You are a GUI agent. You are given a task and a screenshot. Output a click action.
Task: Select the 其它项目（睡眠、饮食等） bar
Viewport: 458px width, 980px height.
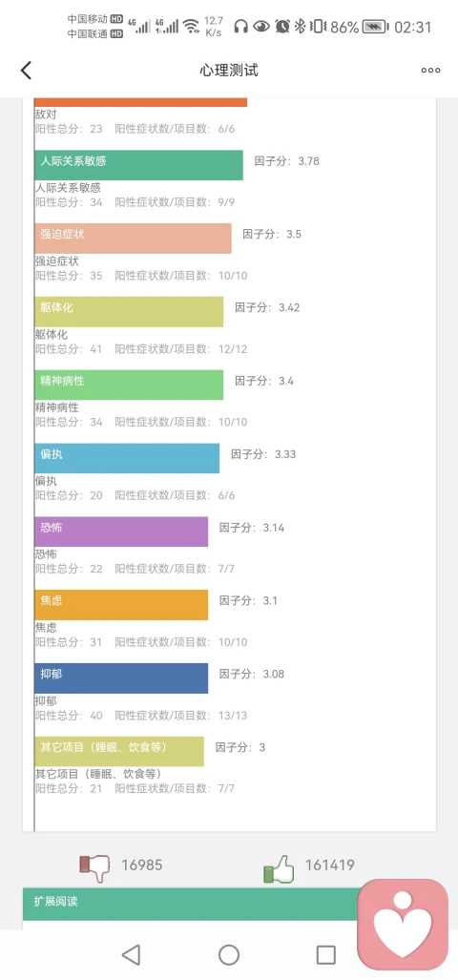click(x=119, y=751)
